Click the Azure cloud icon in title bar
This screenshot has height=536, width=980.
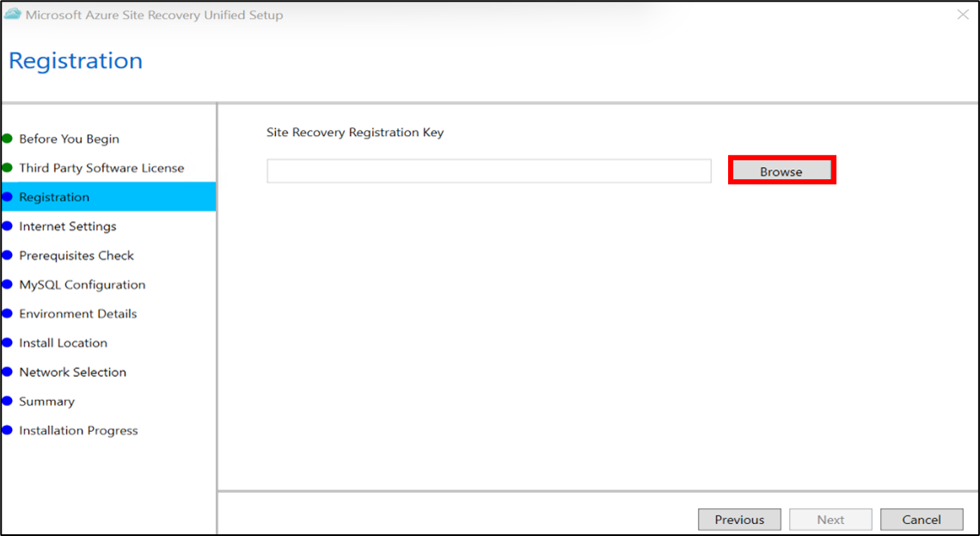tap(13, 15)
